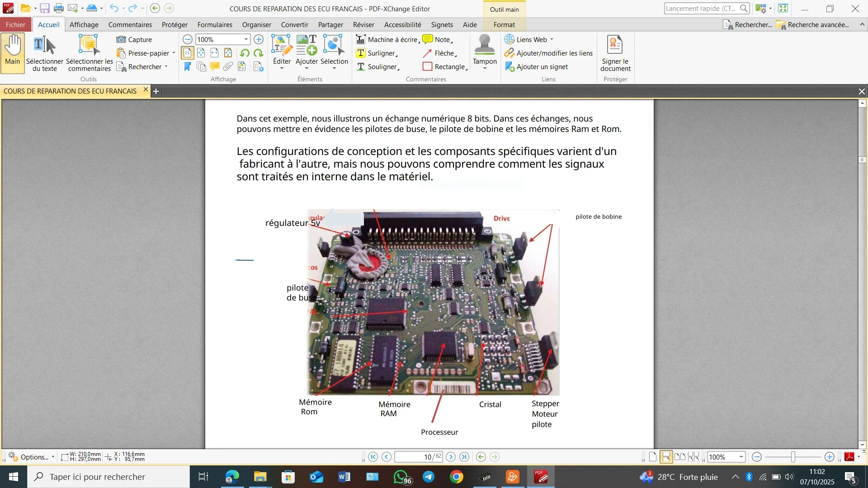Expand the Presse-papier dropdown
Screen dimensions: 868x488
[x=174, y=53]
